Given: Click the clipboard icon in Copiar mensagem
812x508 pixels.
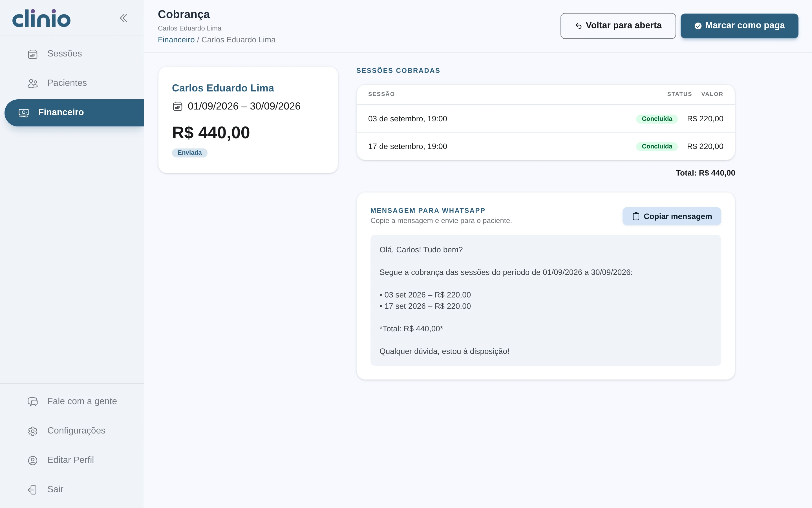Looking at the screenshot, I should (x=636, y=216).
